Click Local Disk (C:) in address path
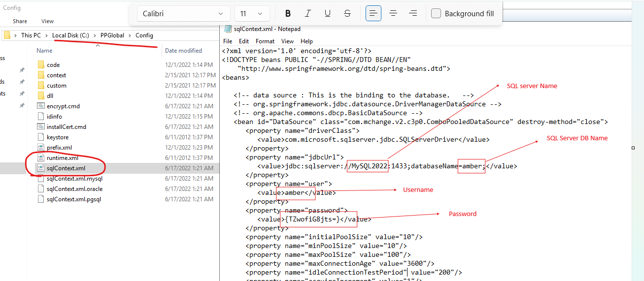 pos(70,35)
